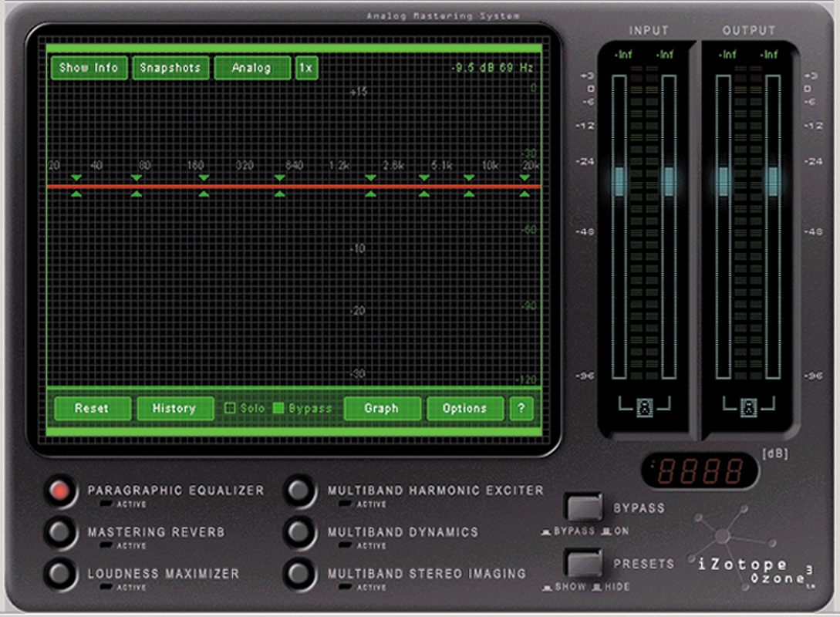Image resolution: width=840 pixels, height=617 pixels.
Task: Toggle the Output channel link lock icon
Action: (x=748, y=407)
